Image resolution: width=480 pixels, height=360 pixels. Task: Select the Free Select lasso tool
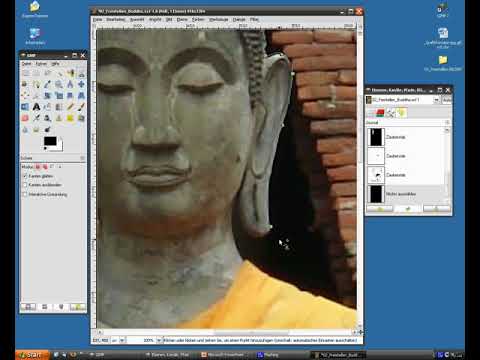click(x=48, y=73)
